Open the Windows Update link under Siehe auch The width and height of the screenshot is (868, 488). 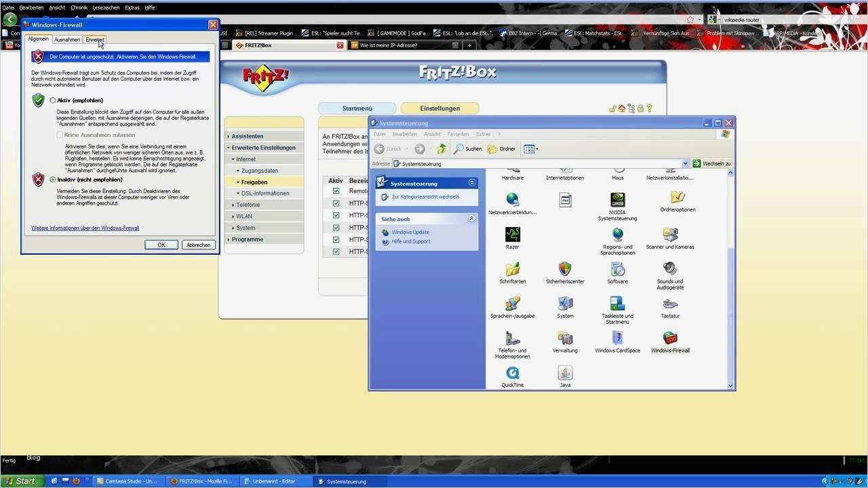point(410,232)
